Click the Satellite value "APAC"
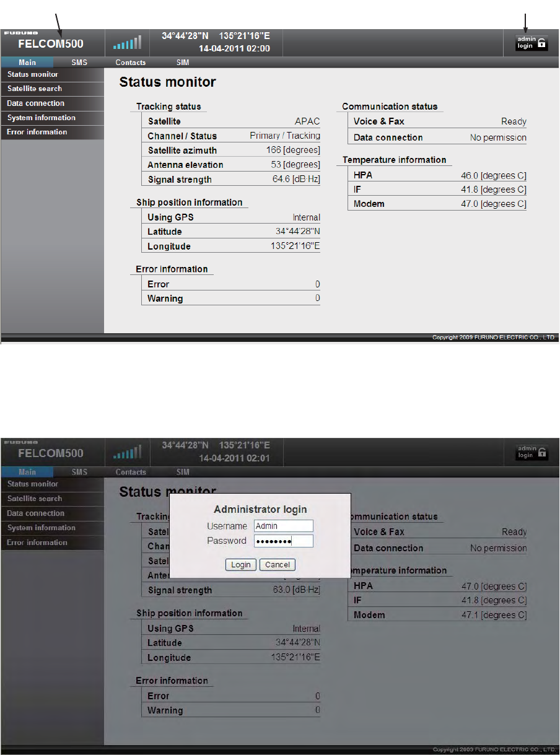Screen dimensions: 560x755 point(307,121)
